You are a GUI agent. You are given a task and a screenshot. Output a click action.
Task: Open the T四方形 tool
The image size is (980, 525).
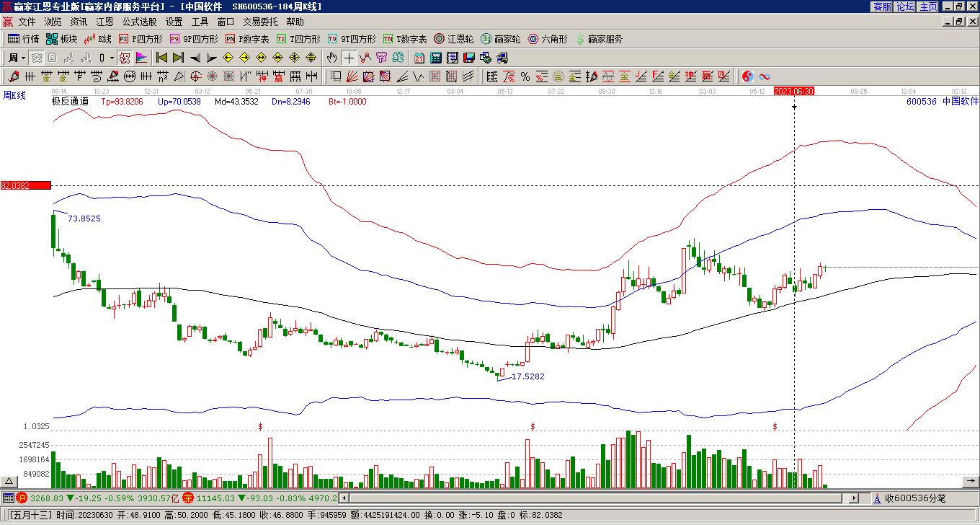tap(298, 39)
